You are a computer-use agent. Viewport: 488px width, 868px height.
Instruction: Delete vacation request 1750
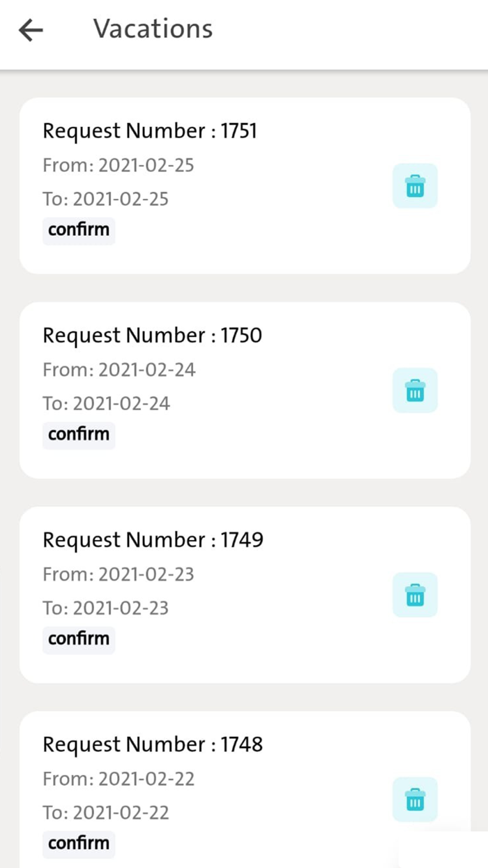pos(415,391)
